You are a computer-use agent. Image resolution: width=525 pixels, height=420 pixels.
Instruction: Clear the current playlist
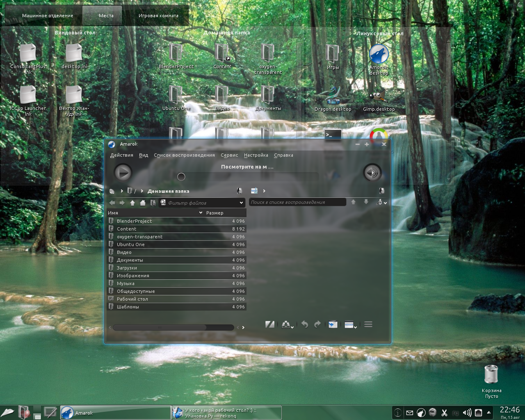(270, 324)
